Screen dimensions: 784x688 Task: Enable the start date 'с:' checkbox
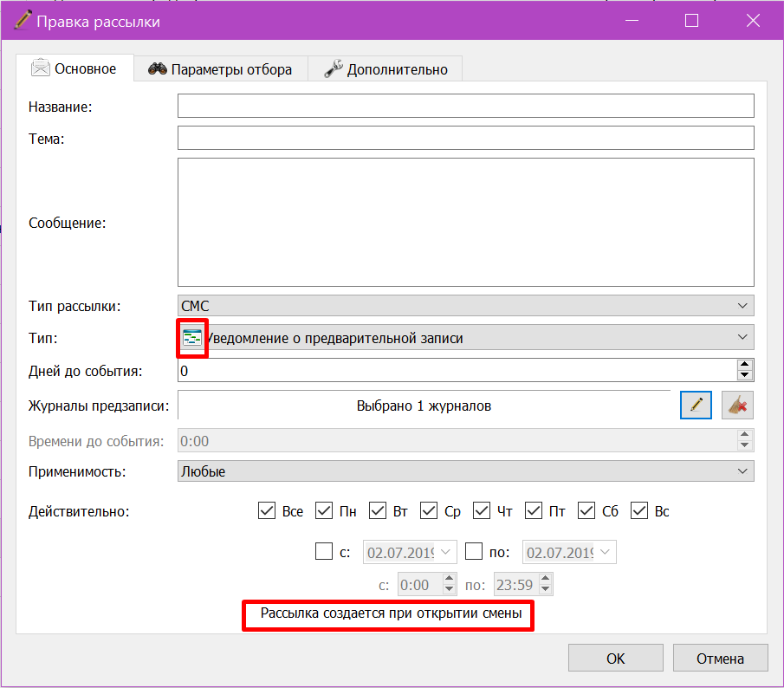point(324,551)
